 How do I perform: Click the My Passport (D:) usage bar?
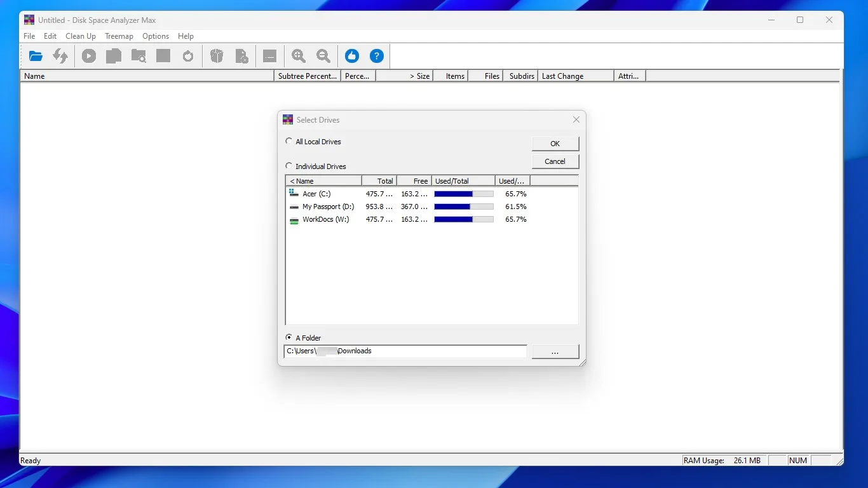click(x=464, y=207)
